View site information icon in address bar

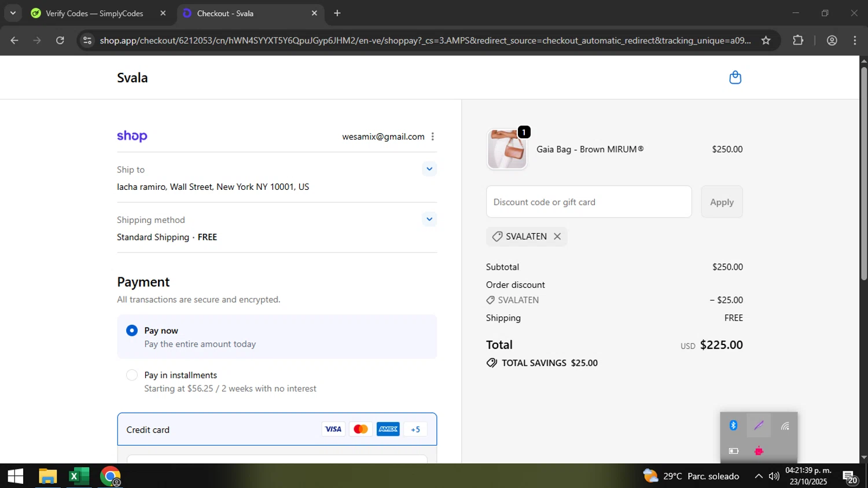[87, 41]
